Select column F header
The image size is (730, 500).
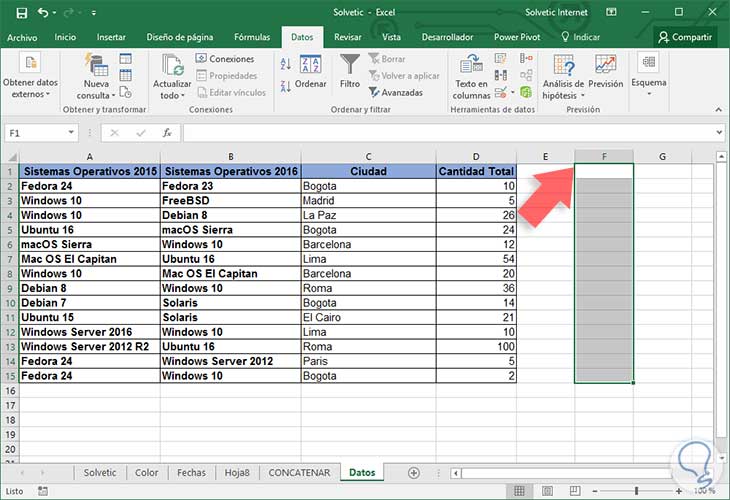pos(604,156)
